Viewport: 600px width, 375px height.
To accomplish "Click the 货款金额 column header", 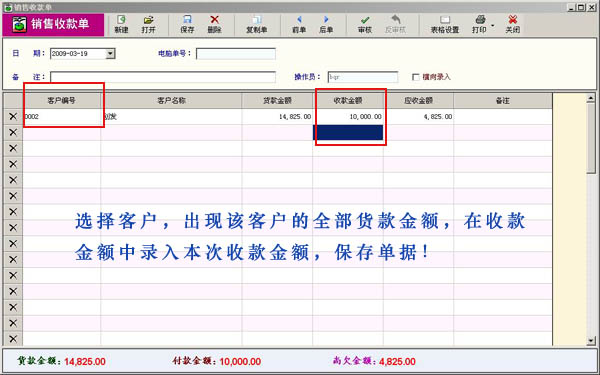I will (277, 101).
